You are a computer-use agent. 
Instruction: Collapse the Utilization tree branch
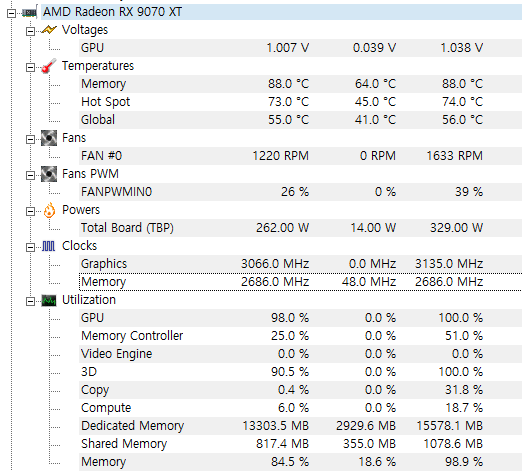click(x=30, y=302)
